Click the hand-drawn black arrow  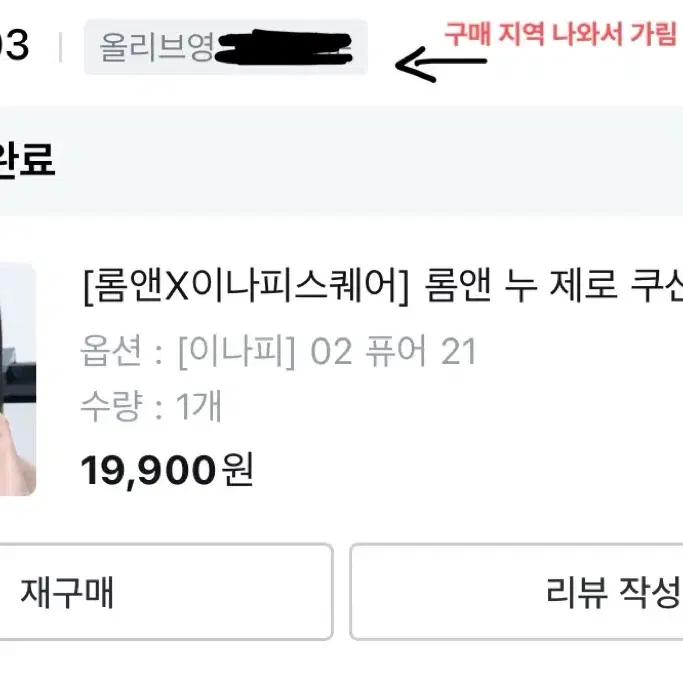441,64
